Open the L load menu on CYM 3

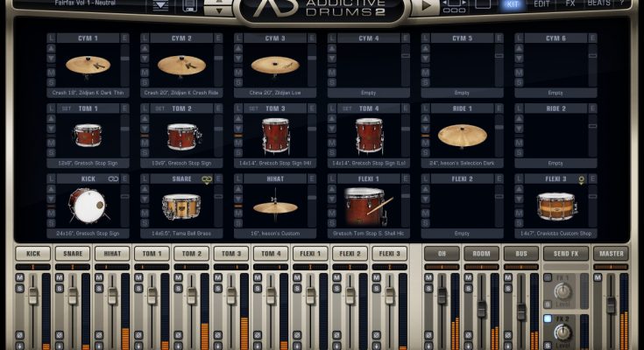click(239, 38)
